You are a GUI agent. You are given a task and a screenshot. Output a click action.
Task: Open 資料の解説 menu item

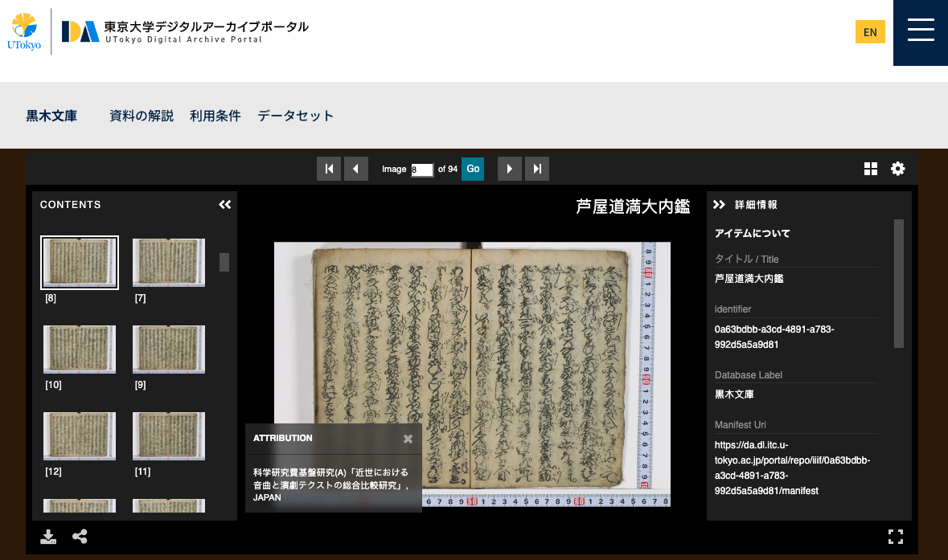[142, 116]
